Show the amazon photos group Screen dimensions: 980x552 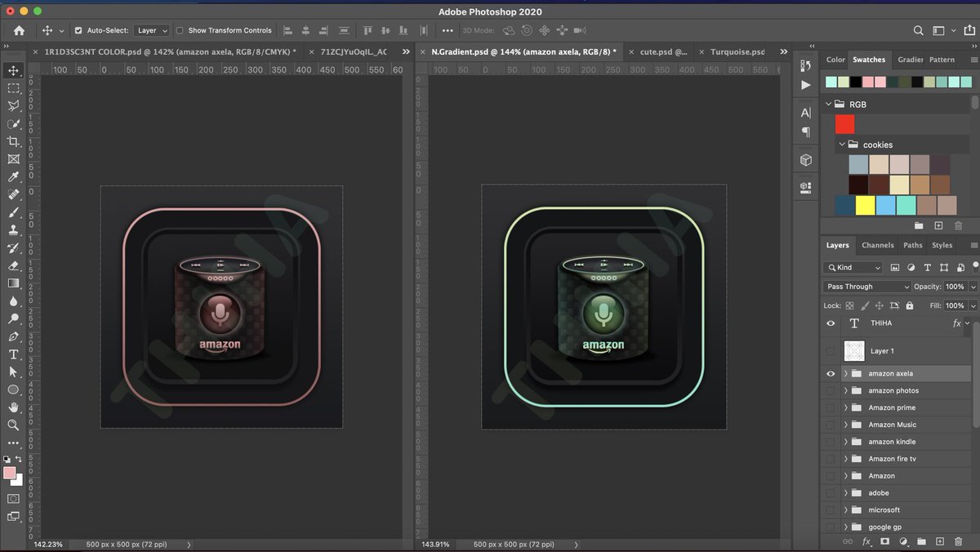pyautogui.click(x=831, y=390)
